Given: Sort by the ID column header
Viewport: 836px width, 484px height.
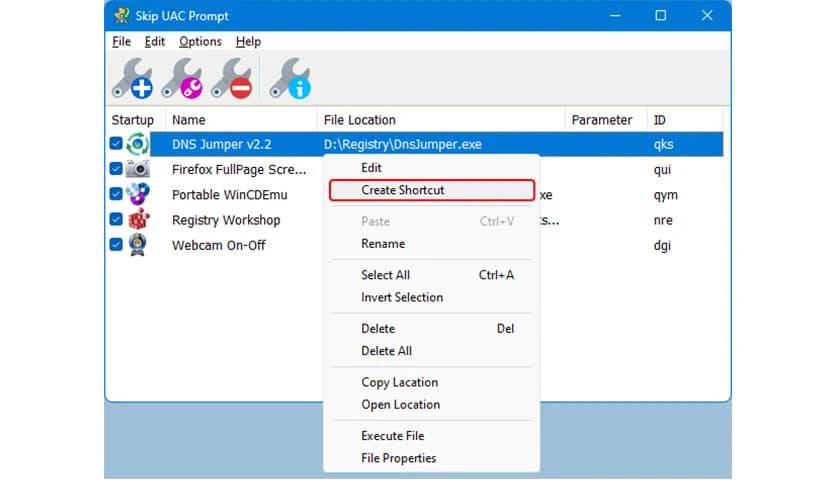Looking at the screenshot, I should tap(685, 120).
